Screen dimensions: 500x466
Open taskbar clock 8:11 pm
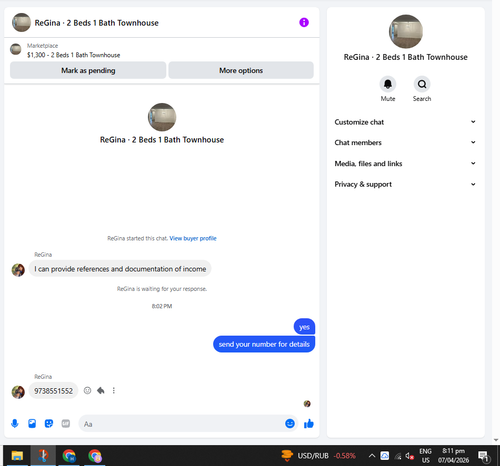[x=453, y=456]
